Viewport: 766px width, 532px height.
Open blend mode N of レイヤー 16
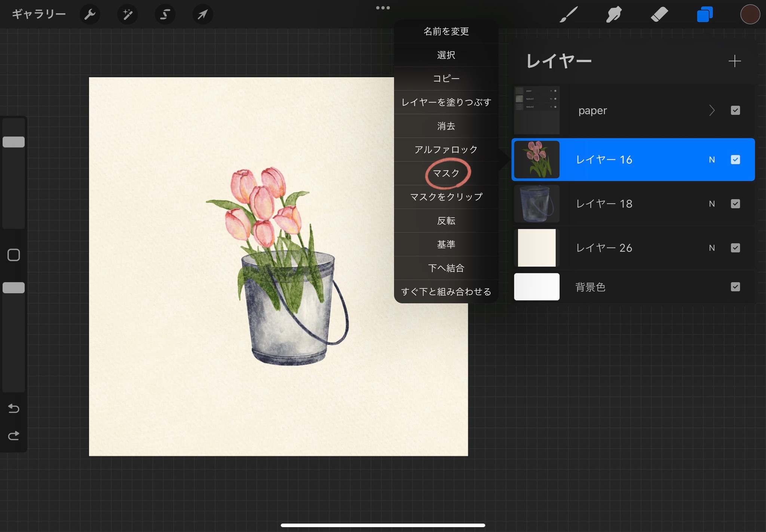tap(712, 160)
